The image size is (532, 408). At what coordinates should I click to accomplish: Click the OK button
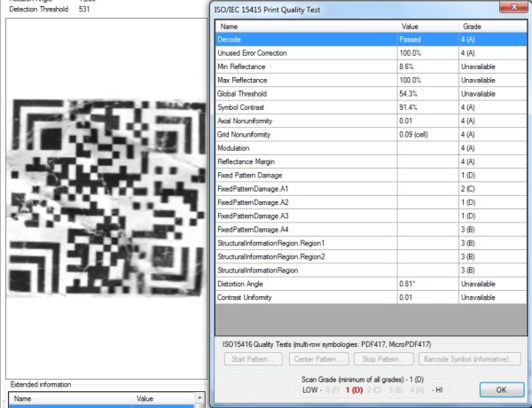[x=499, y=389]
